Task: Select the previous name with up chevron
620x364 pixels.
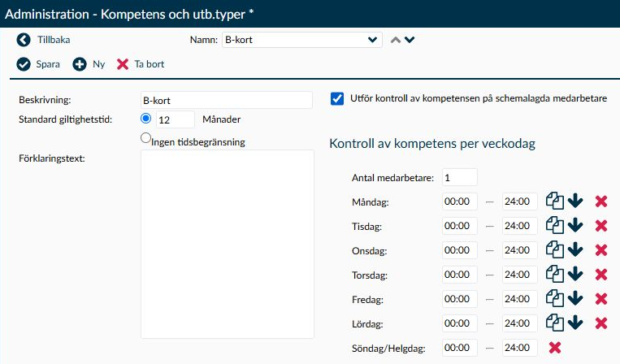Action: pos(396,40)
